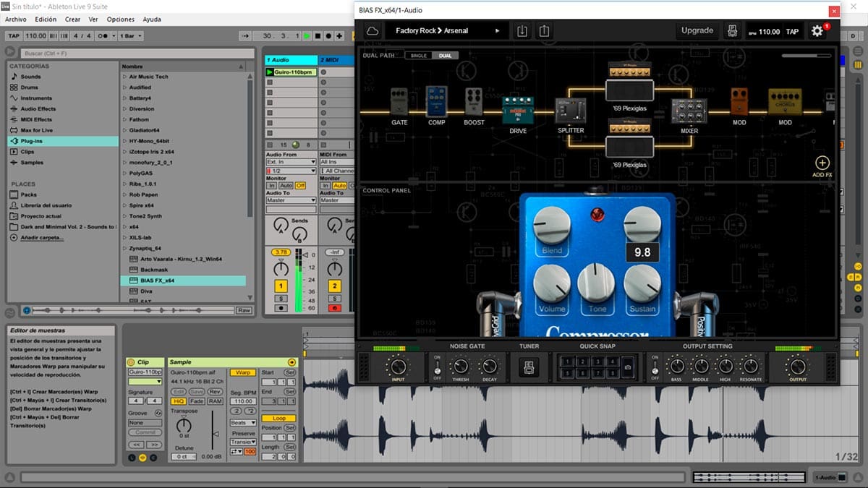Select the lower '69 Plexiglas amp
The height and width of the screenshot is (488, 868).
(629, 139)
